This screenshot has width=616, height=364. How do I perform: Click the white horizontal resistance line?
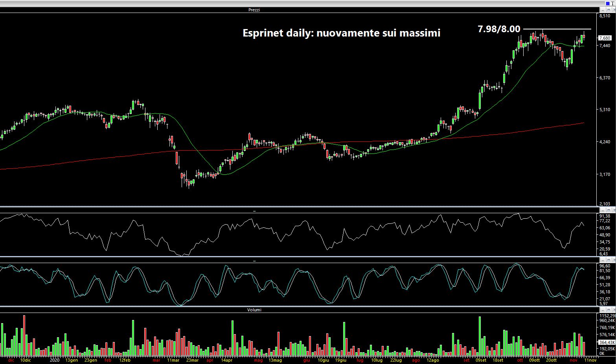557,29
